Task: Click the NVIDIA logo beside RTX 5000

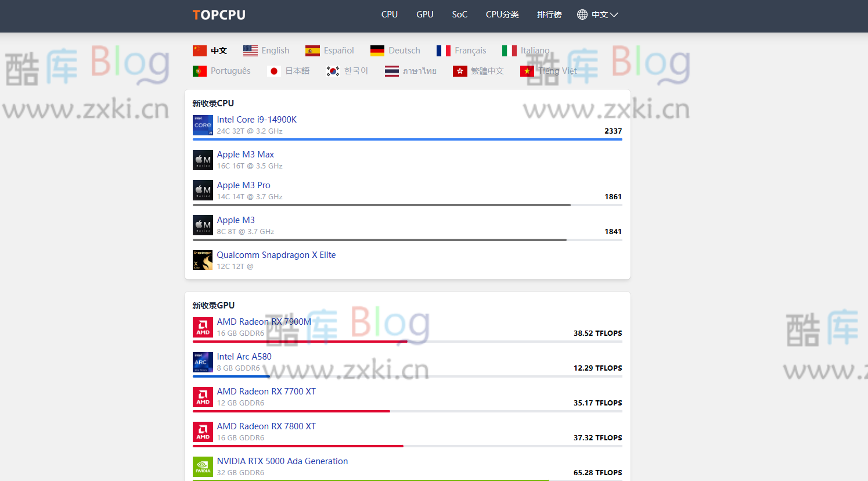Action: [203, 466]
